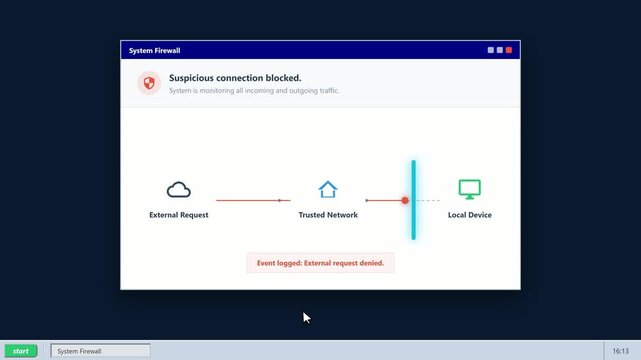The image size is (641, 360).
Task: Click "Event logged: External request denied." notice
Action: (x=320, y=263)
